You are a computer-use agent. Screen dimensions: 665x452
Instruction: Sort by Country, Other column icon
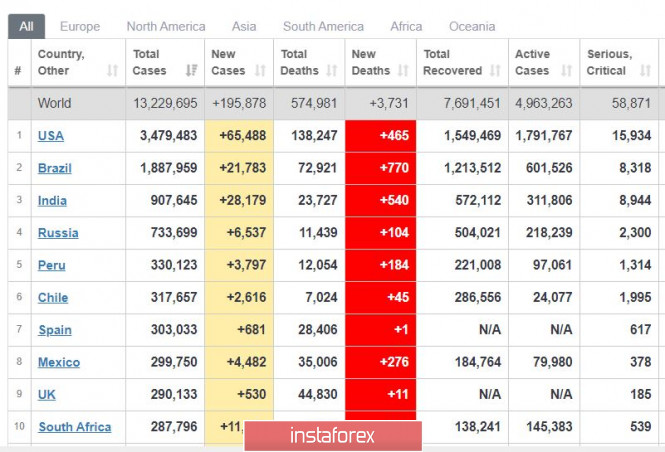(x=112, y=71)
